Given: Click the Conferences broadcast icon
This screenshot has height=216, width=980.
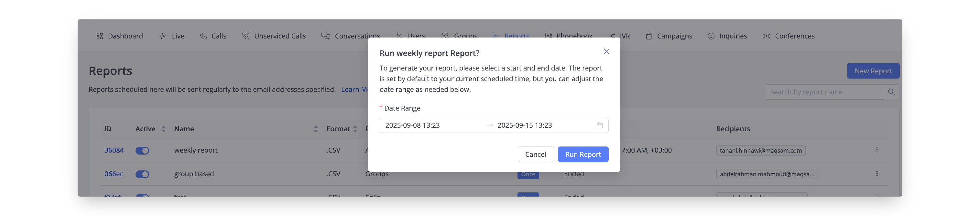Looking at the screenshot, I should pos(766,36).
